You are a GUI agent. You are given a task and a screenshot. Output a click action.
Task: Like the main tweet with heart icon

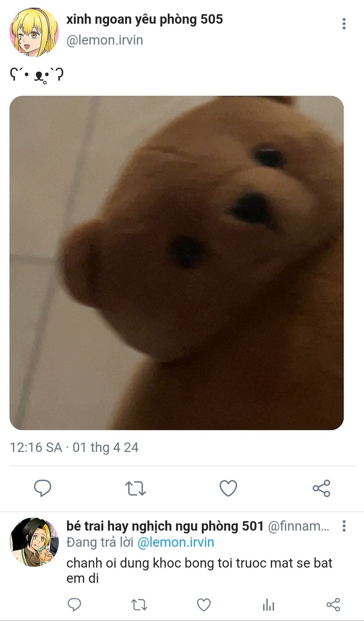(228, 488)
